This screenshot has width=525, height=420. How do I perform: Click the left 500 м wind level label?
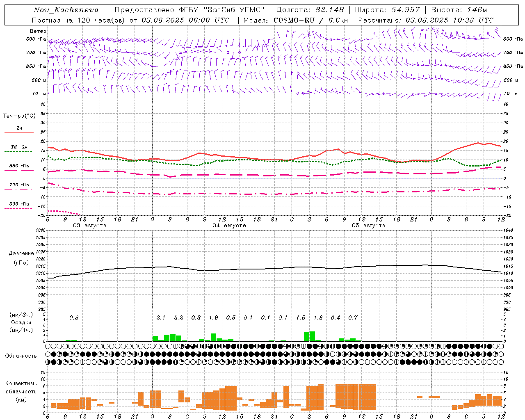point(39,80)
